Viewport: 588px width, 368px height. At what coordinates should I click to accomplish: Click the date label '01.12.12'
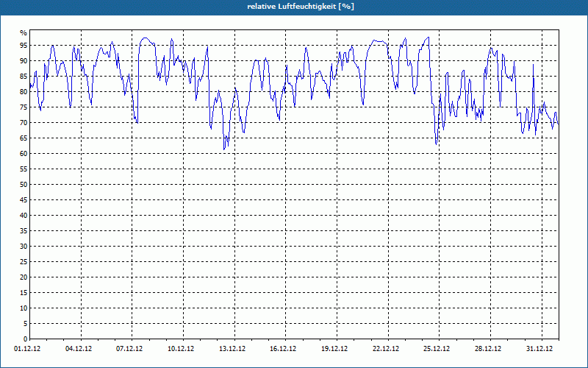27,349
